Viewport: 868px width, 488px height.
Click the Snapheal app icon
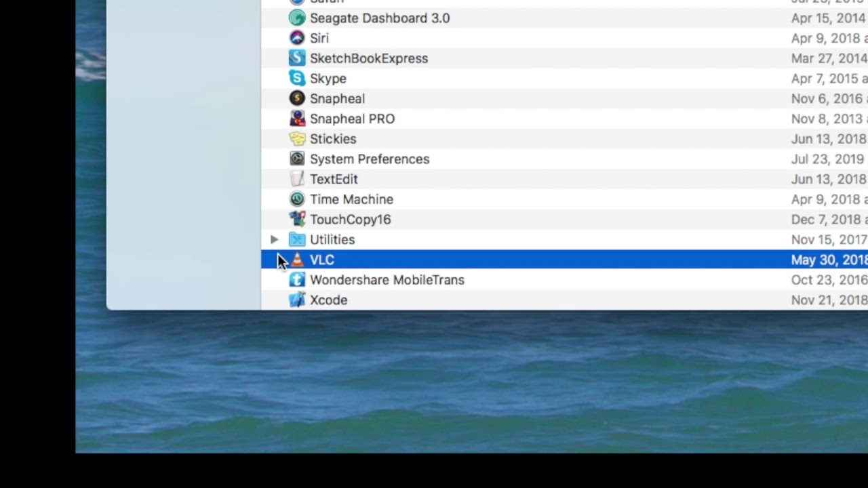pyautogui.click(x=297, y=98)
